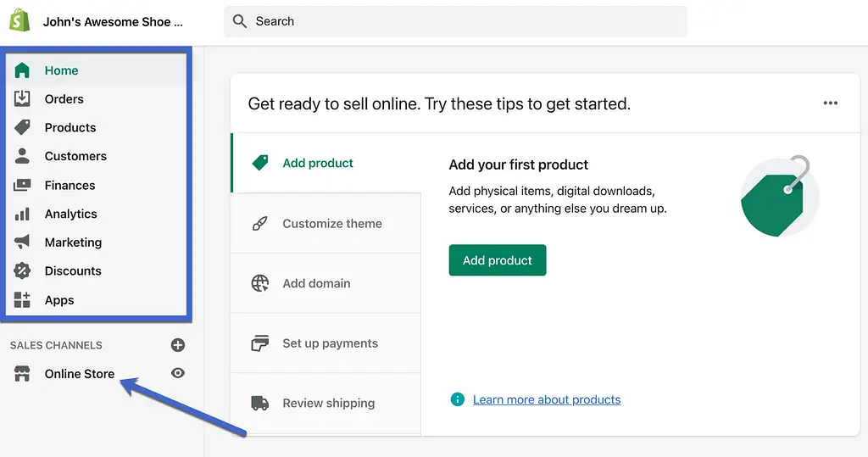This screenshot has width=868, height=457.
Task: Click the Products tag icon in sidebar
Action: tap(22, 127)
